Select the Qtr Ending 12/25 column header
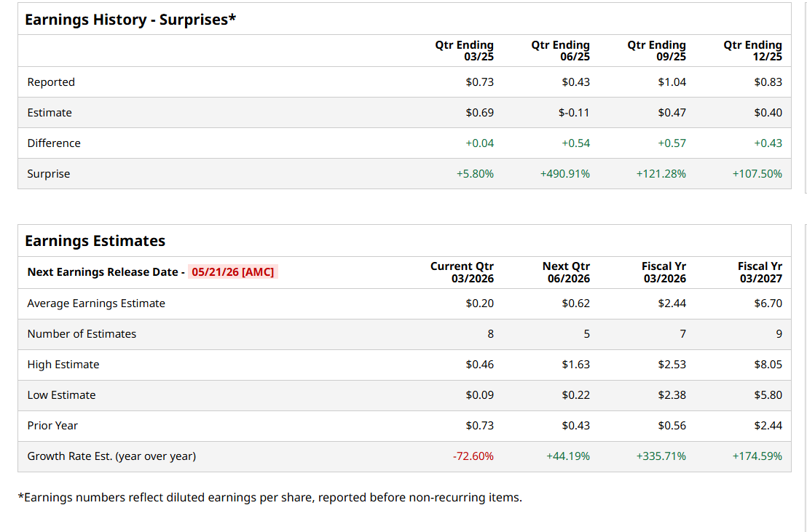Image resolution: width=807 pixels, height=532 pixels. click(x=753, y=51)
